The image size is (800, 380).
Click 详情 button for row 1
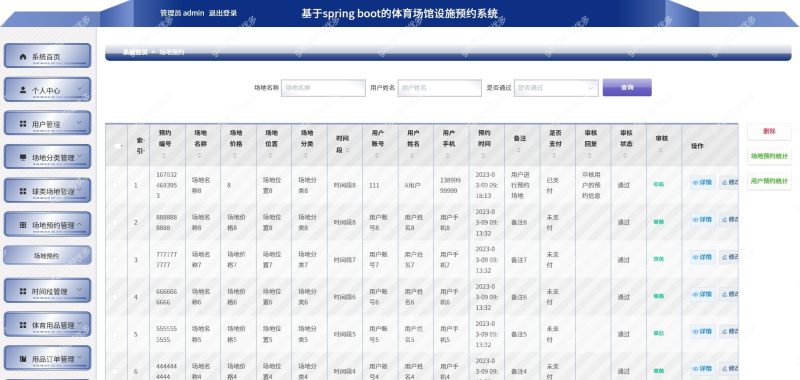[702, 182]
